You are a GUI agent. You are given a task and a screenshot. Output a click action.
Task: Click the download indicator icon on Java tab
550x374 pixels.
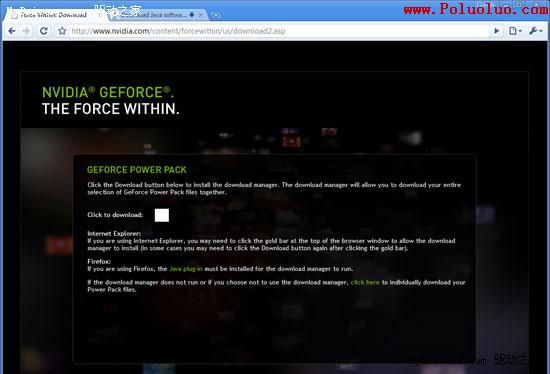pos(192,15)
